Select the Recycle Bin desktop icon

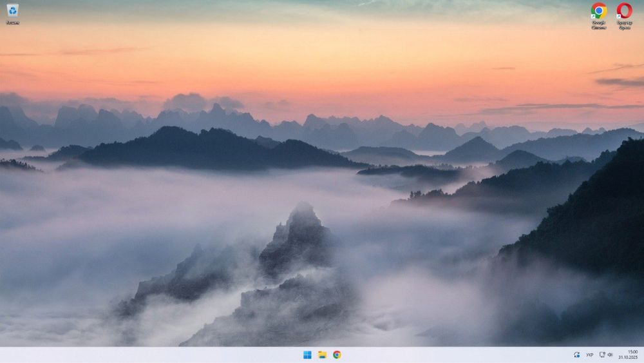point(12,14)
